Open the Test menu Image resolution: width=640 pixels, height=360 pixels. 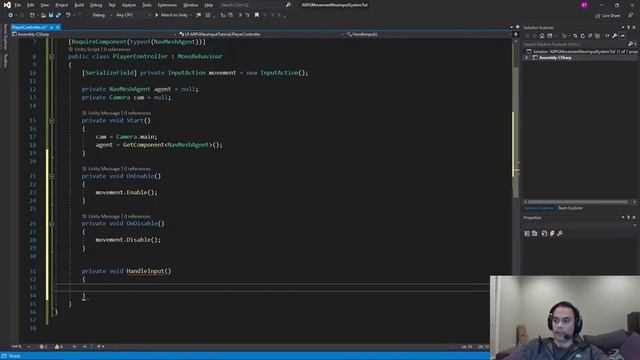tap(112, 5)
